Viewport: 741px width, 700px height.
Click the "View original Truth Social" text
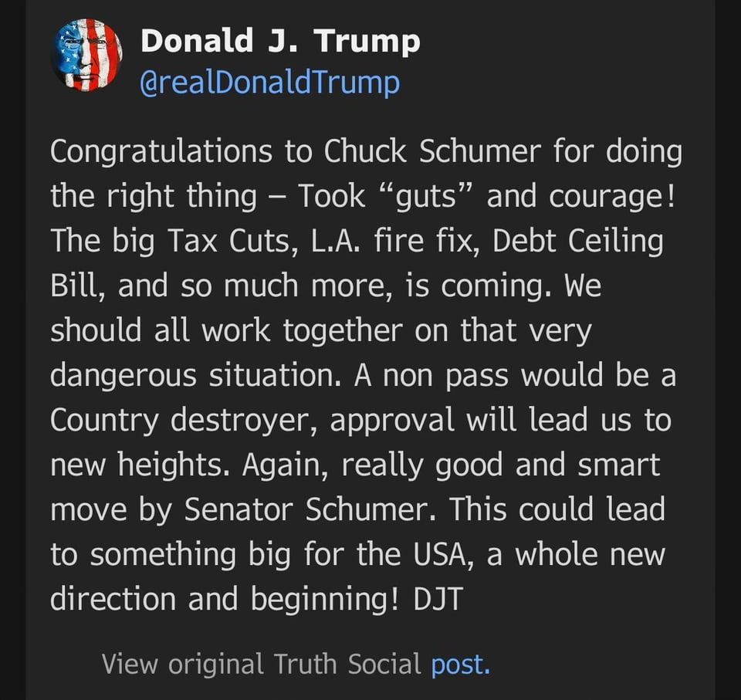point(262,663)
